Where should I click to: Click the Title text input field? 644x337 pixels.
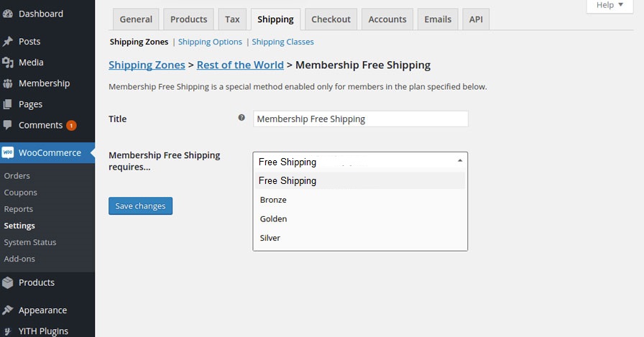click(361, 119)
